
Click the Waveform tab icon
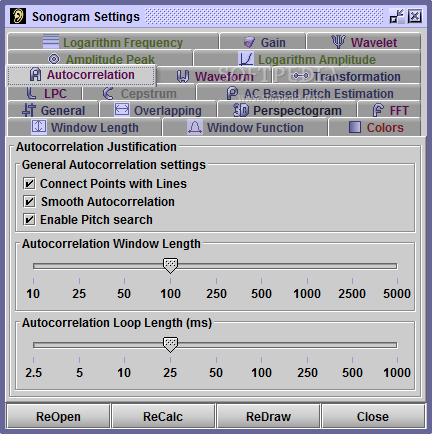pos(183,76)
